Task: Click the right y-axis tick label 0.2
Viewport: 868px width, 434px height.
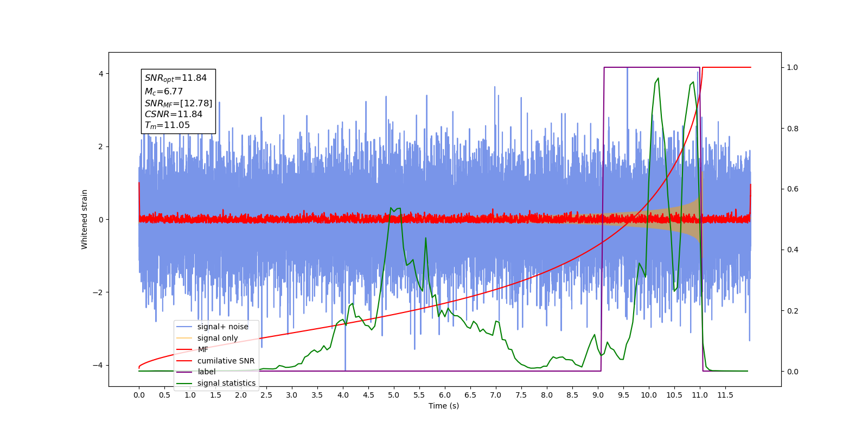Action: tap(793, 311)
